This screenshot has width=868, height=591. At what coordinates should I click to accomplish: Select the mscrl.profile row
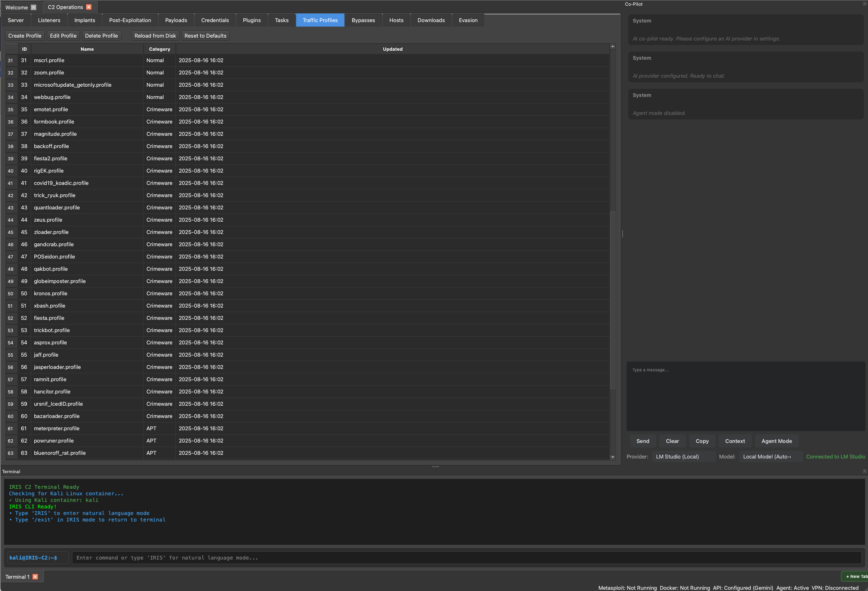308,60
